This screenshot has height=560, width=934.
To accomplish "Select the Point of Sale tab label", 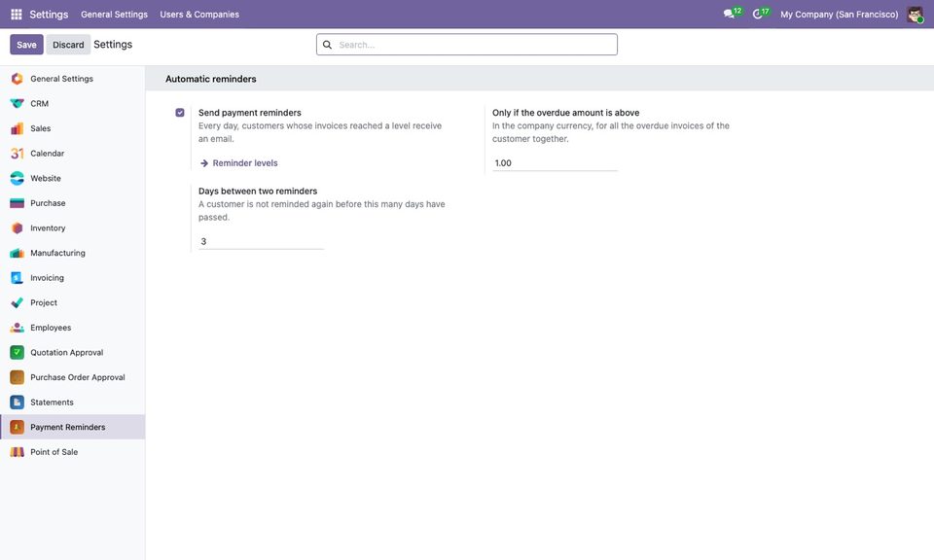I will (x=54, y=452).
